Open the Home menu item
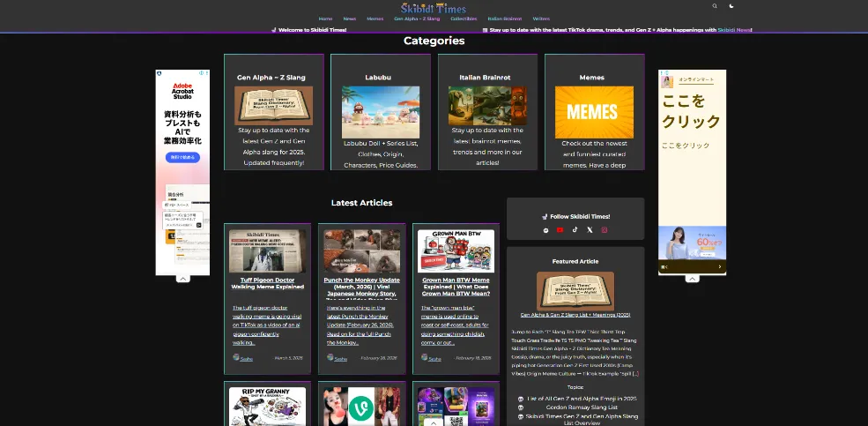Image resolution: width=868 pixels, height=426 pixels. (x=325, y=19)
